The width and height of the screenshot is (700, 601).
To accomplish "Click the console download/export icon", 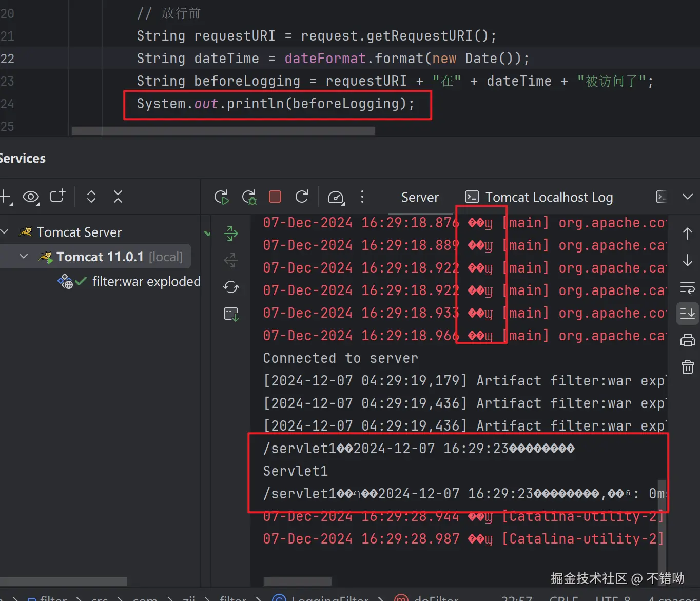I will pos(231,314).
